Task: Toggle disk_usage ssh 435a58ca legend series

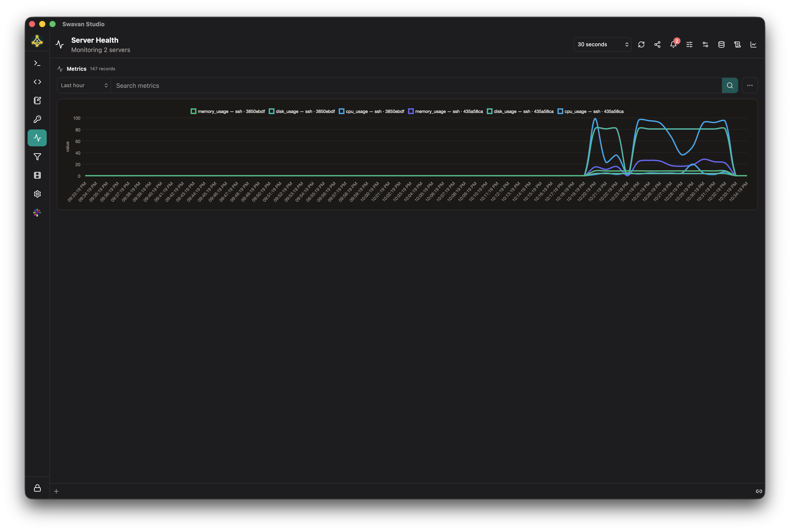Action: [520, 111]
